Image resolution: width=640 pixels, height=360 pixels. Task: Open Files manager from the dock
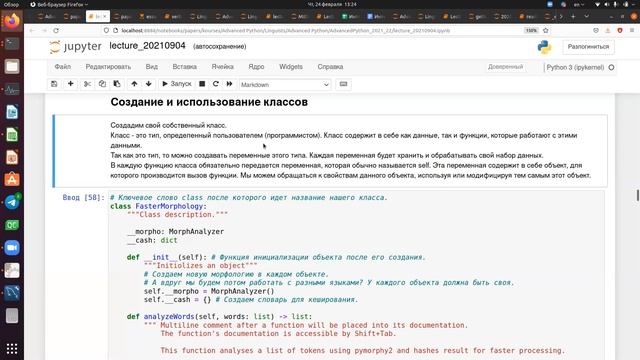tap(12, 66)
